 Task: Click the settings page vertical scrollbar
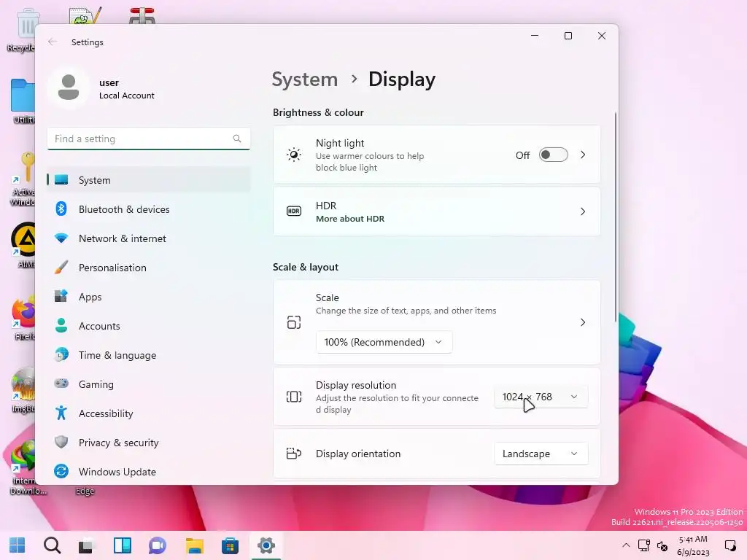point(615,217)
